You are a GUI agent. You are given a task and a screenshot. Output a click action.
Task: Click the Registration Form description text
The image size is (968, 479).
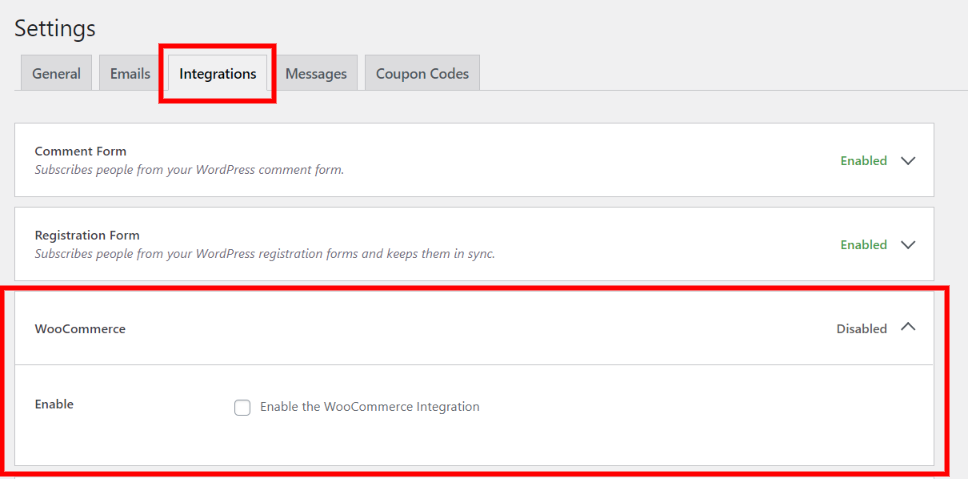tap(265, 254)
